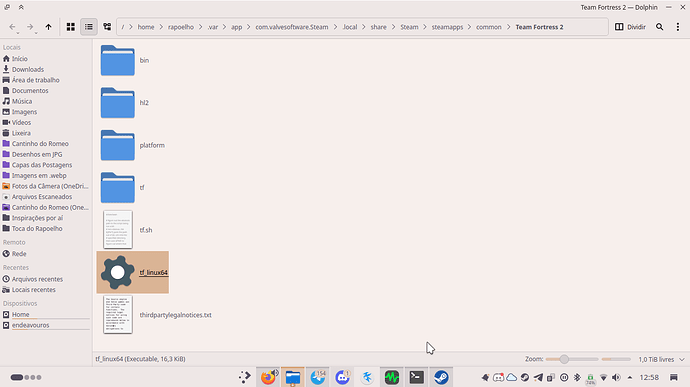Viewport: 690px width, 387px height.
Task: Open the three-dot hamburger menu
Action: pos(677,27)
